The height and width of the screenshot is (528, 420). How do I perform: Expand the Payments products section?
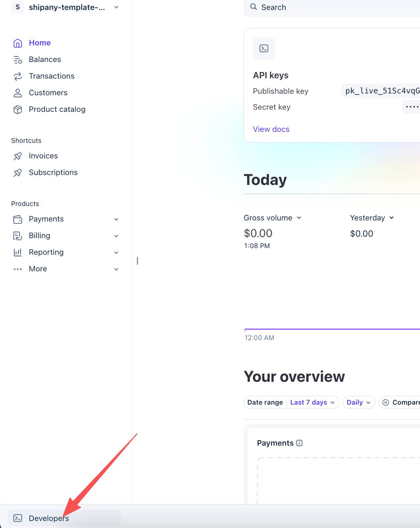116,219
